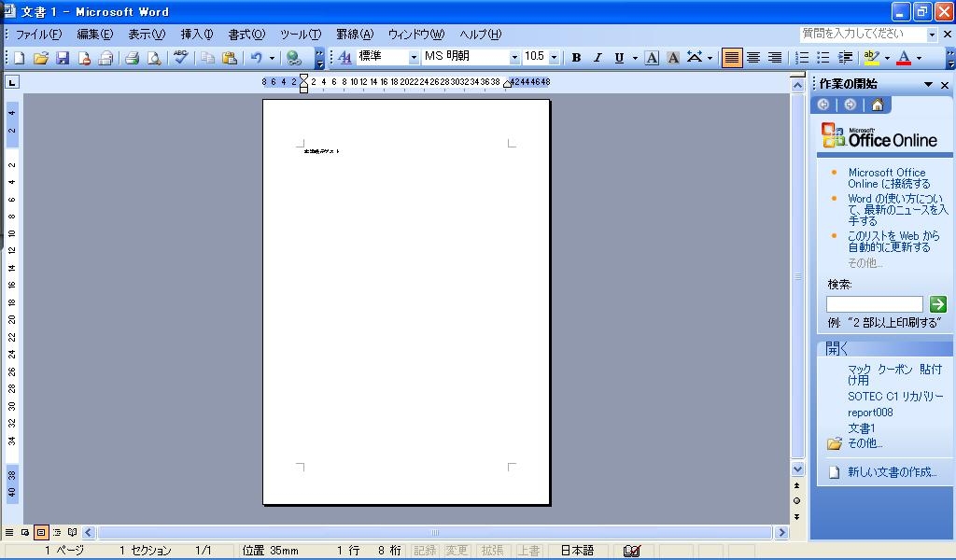Create a new blank document icon
The image size is (956, 560).
pos(19,58)
